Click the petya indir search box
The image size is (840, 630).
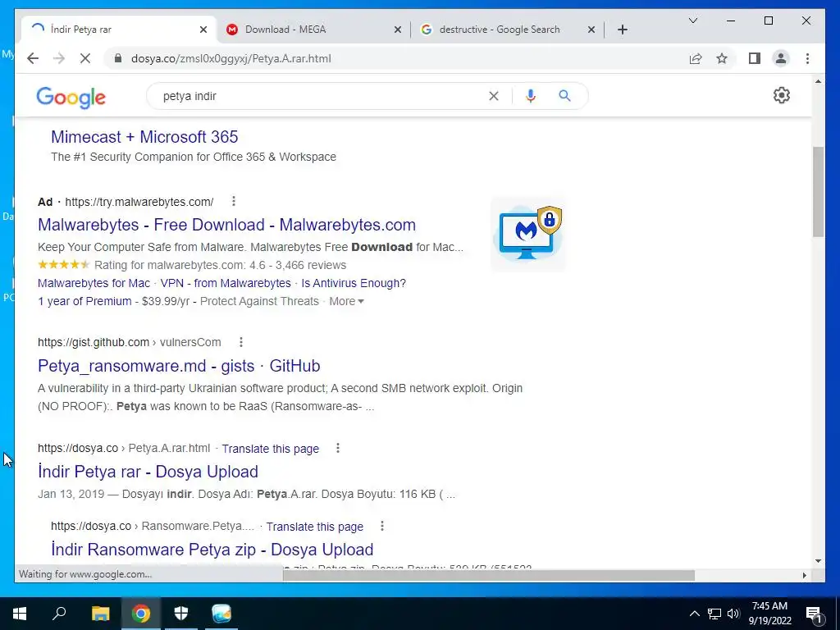(322, 96)
